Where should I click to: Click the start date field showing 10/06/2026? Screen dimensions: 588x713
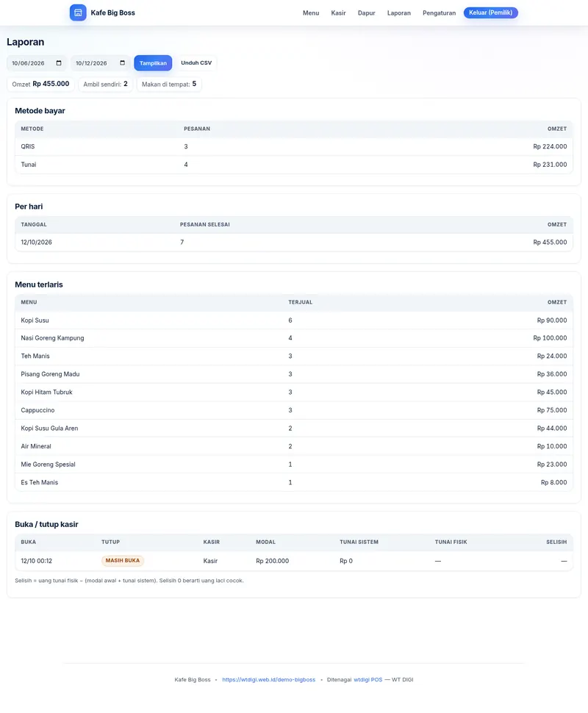pos(37,63)
